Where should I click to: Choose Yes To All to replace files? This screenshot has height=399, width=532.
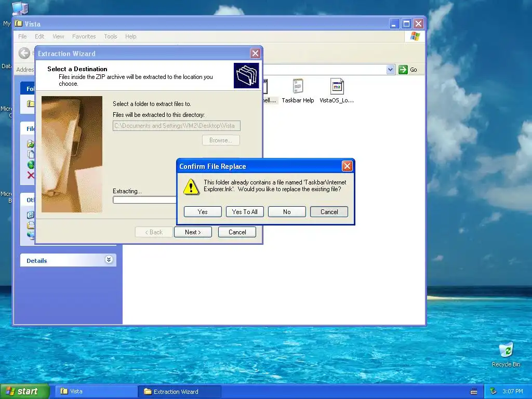[x=245, y=212]
